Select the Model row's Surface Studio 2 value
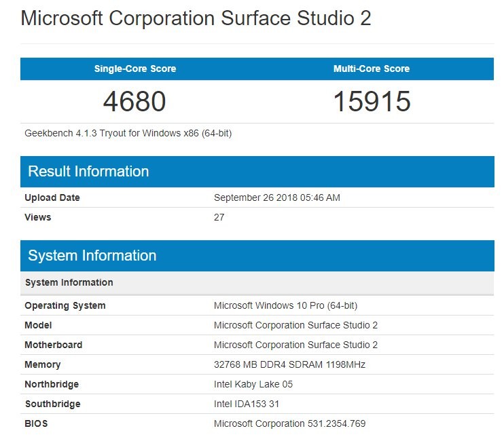Viewport: 504px width, 437px height. pyautogui.click(x=295, y=325)
